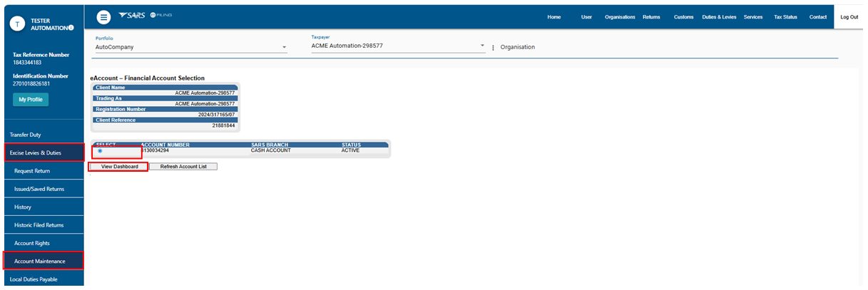Go to Tax Status in top bar
Image resolution: width=868 pixels, height=290 pixels.
coord(785,17)
